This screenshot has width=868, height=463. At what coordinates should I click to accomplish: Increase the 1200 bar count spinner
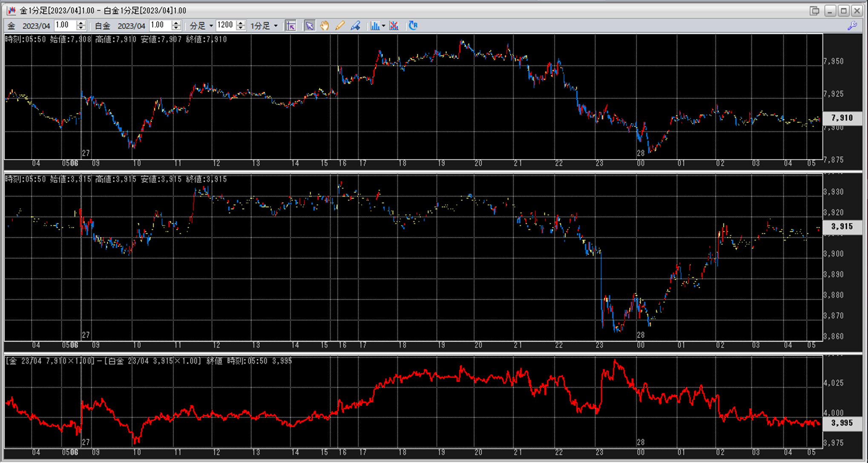click(x=241, y=23)
